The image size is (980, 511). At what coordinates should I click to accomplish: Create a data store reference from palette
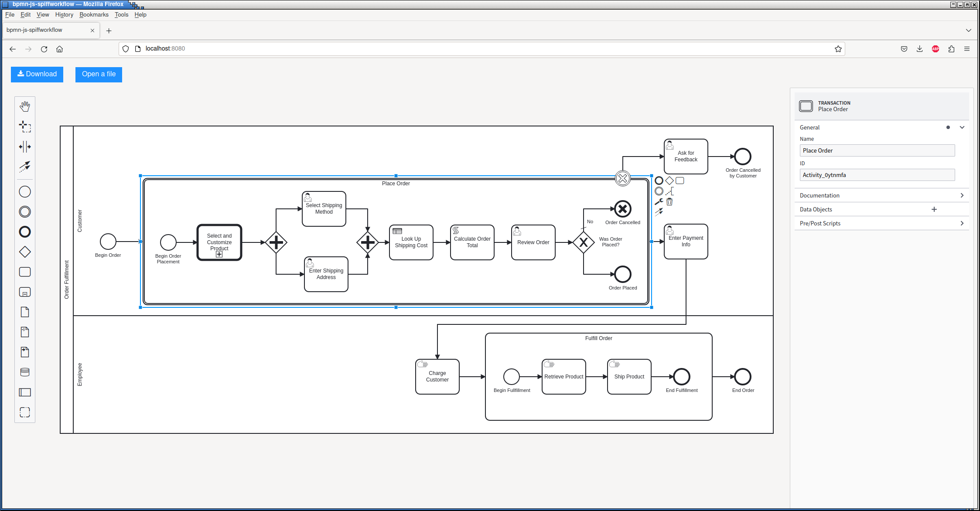25,372
